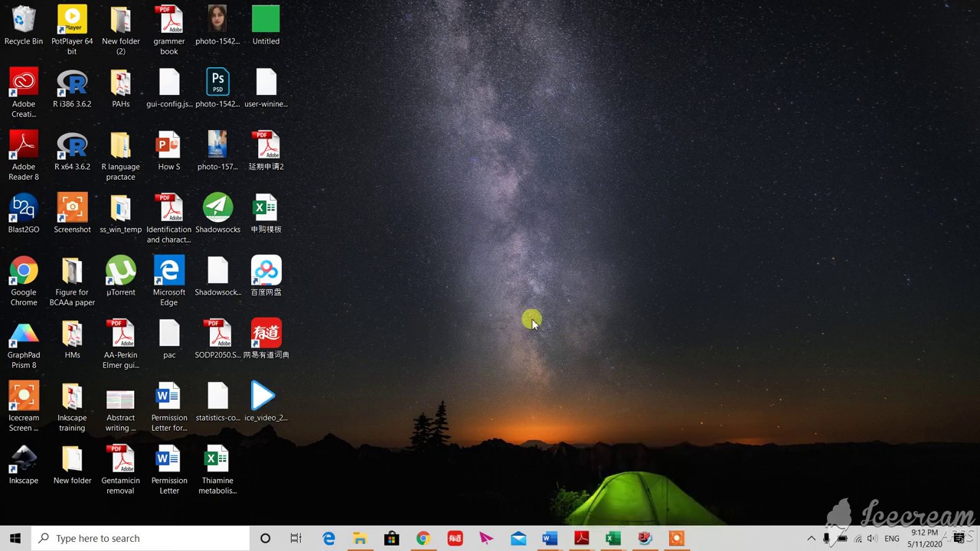
Task: Switch to Excel on the taskbar
Action: tap(612, 539)
